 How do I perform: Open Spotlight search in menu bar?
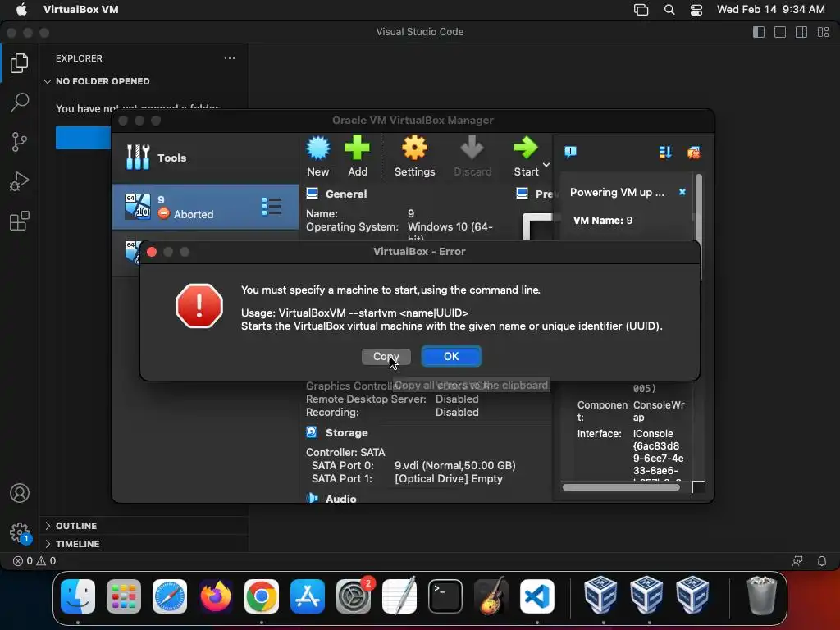[x=669, y=10]
